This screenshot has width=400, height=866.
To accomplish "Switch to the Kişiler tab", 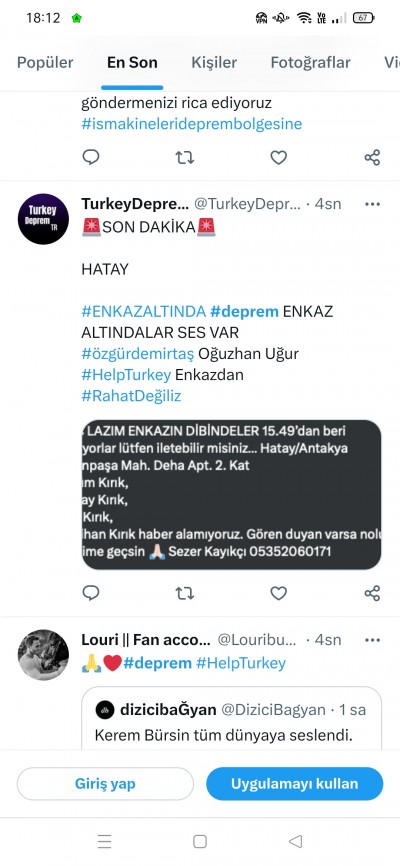I will point(214,62).
